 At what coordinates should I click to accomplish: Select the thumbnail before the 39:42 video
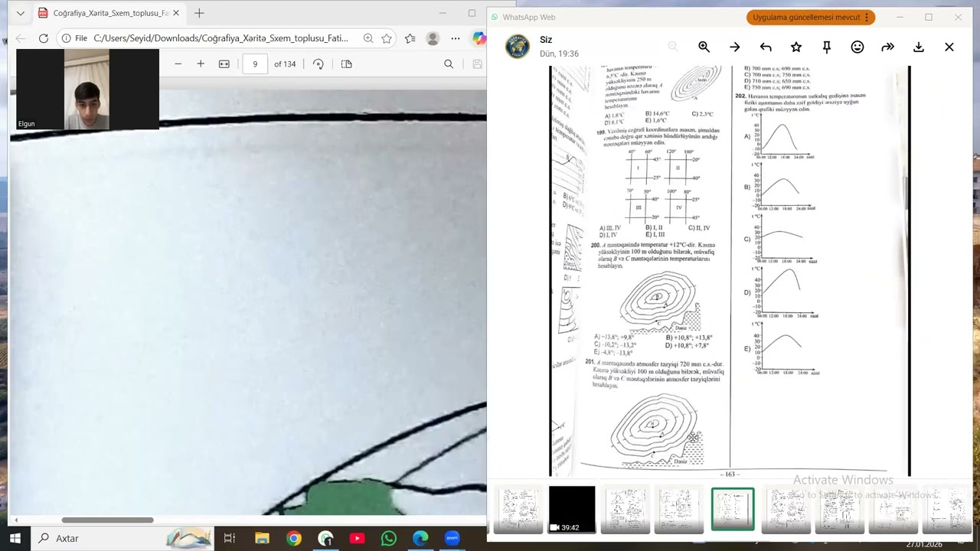click(518, 509)
